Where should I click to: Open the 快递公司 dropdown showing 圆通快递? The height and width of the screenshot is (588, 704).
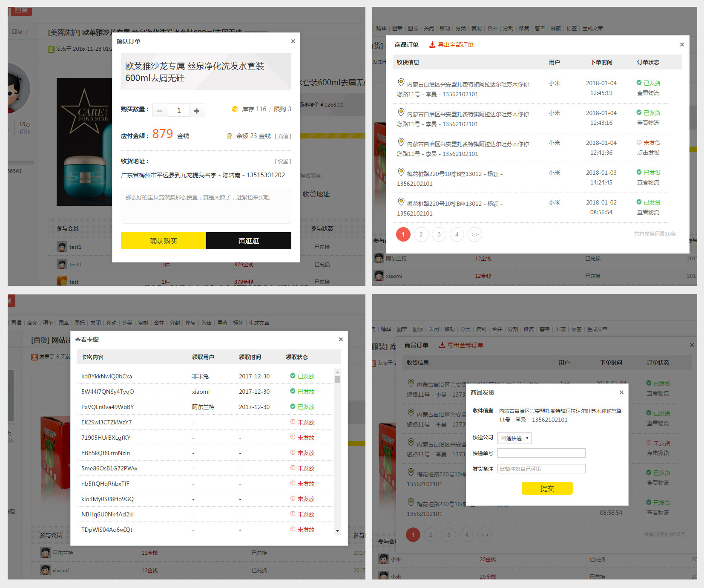point(514,438)
